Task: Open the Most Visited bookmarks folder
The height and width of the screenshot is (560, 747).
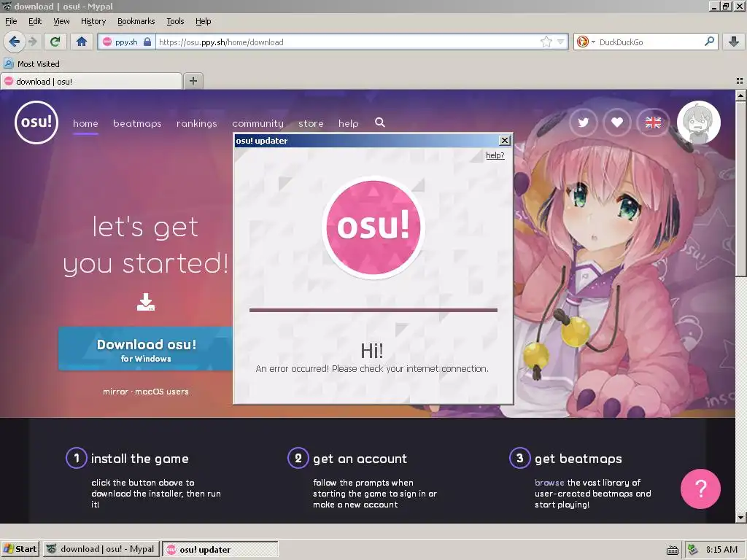Action: coord(32,64)
